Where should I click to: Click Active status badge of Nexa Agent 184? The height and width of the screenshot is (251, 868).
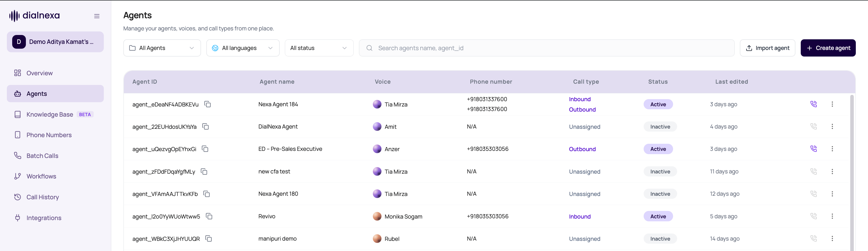tap(658, 104)
